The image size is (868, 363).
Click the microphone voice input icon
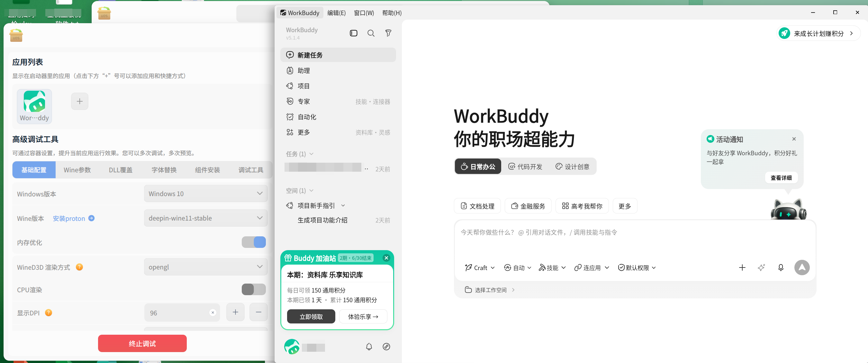780,268
